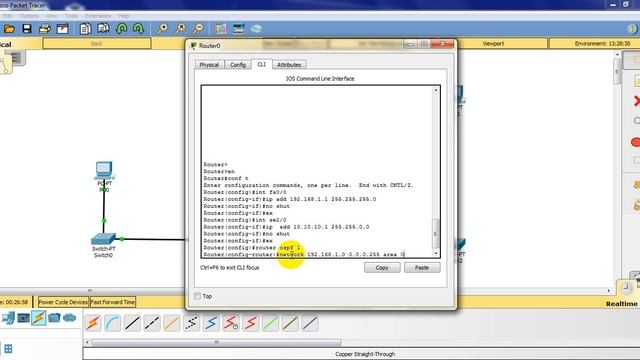Select the Console cable (light blue curve)
Image resolution: width=640 pixels, height=360 pixels.
[112, 323]
